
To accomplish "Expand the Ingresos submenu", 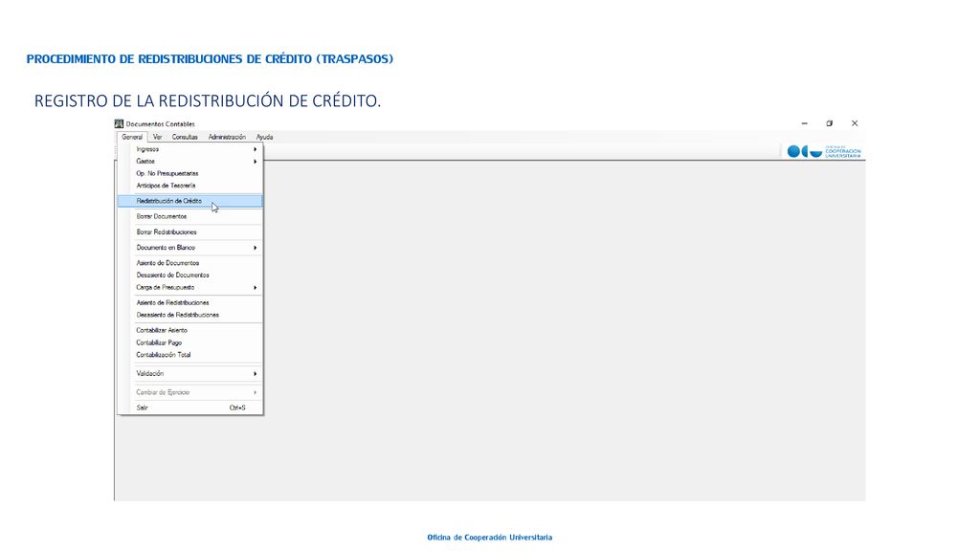I will pyautogui.click(x=190, y=149).
